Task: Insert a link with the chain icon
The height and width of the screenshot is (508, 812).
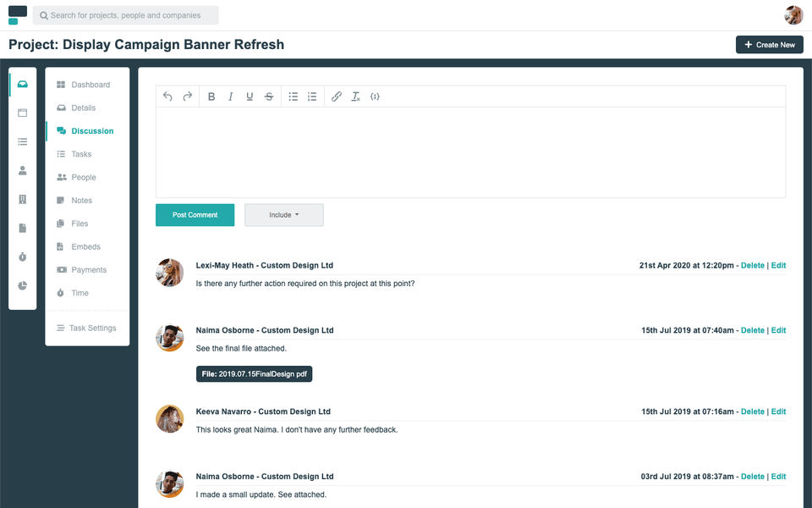Action: click(x=337, y=97)
